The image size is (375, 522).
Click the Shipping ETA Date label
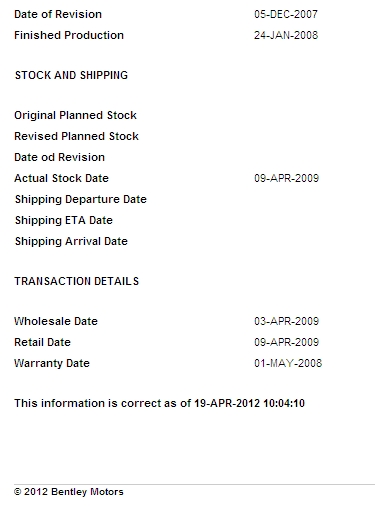coord(64,220)
